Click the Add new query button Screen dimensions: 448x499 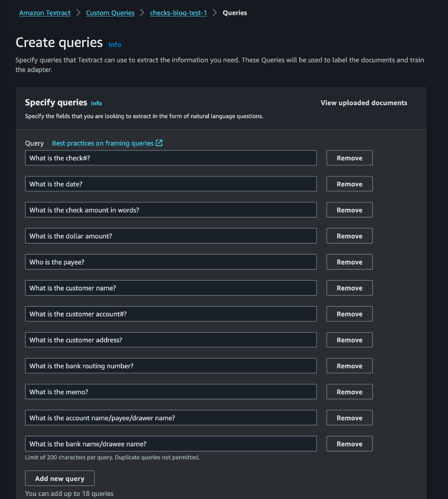coord(60,478)
